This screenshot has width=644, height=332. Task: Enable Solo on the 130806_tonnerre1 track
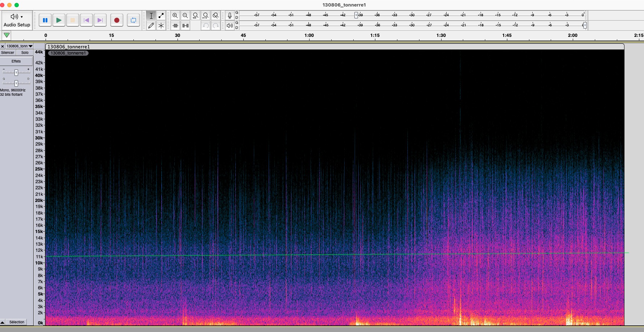click(x=25, y=52)
